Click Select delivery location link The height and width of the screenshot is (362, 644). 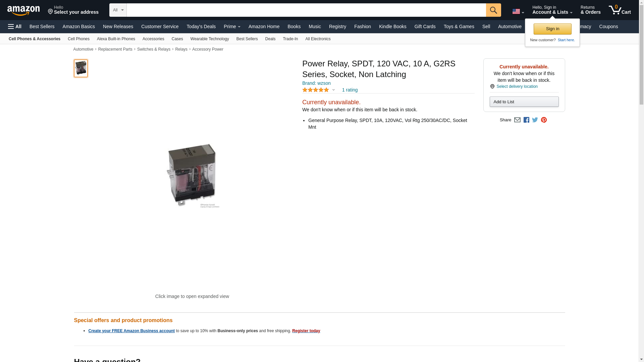(x=517, y=86)
